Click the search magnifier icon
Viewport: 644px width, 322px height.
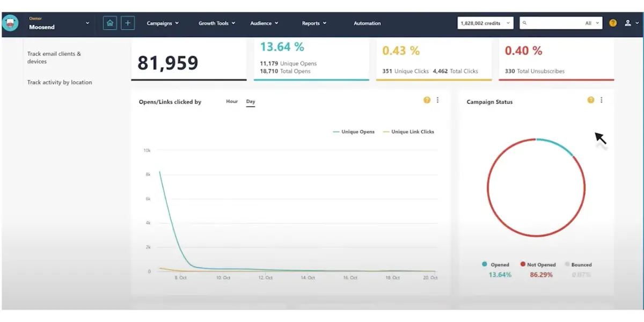click(x=524, y=23)
